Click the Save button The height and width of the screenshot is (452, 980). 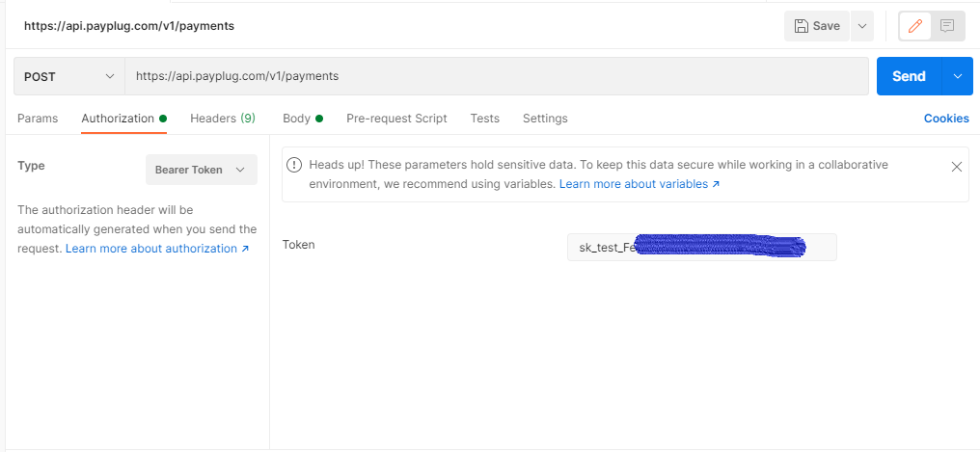pos(816,26)
